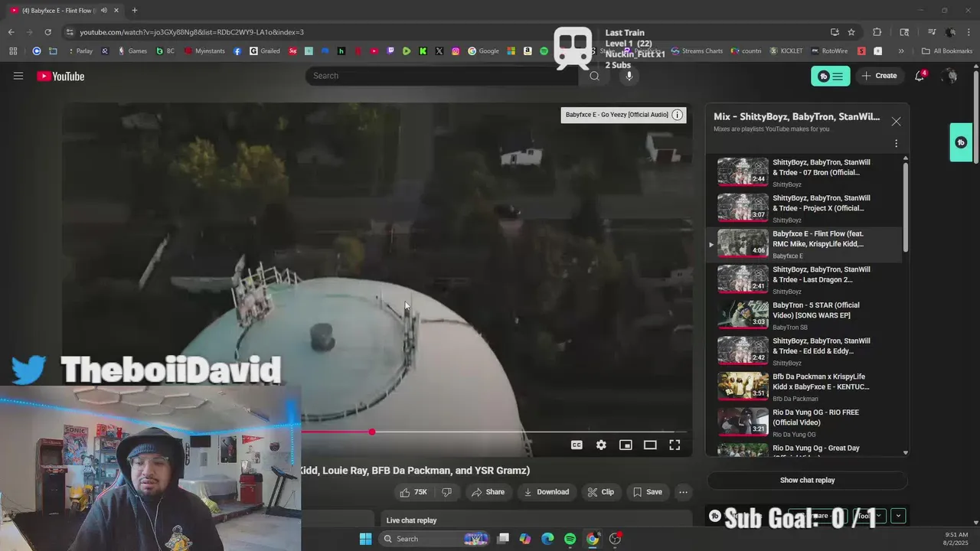Open the Chrome extensions puzzle icon
Image resolution: width=980 pixels, height=551 pixels.
tap(877, 32)
